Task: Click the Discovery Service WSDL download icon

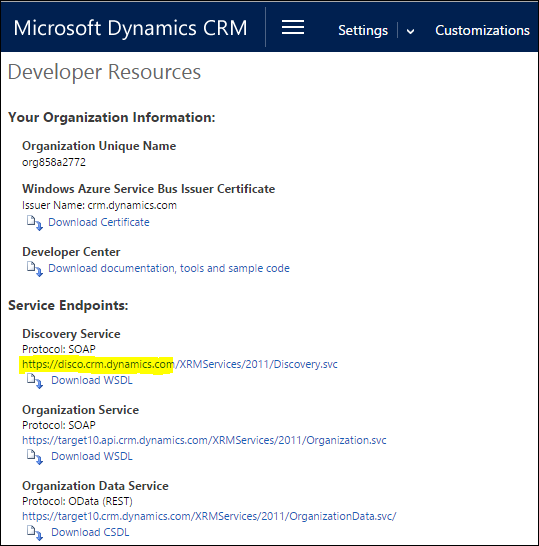Action: (x=35, y=381)
